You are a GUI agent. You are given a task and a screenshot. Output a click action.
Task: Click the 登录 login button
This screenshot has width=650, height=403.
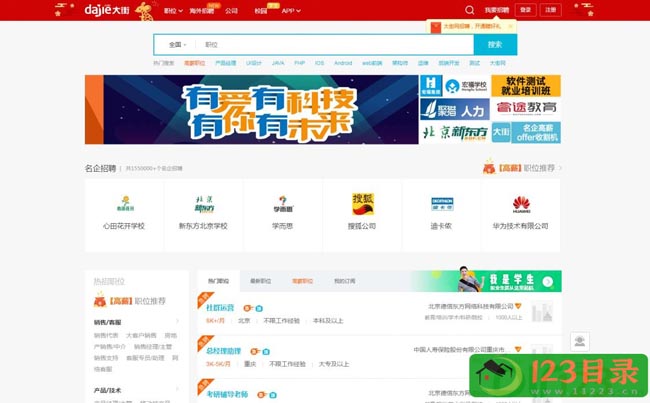click(x=526, y=10)
